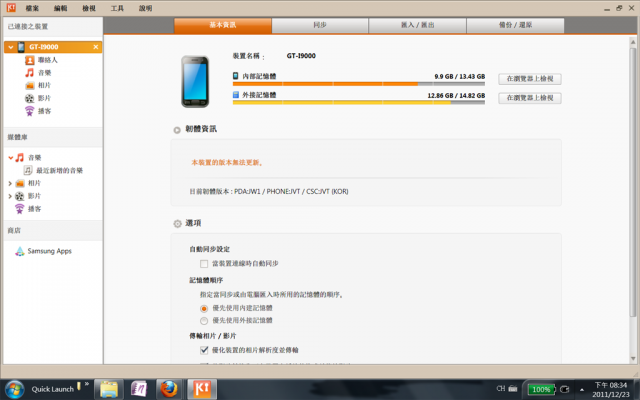Click vertical scrollbar thumb
The width and height of the screenshot is (640, 400).
click(633, 182)
